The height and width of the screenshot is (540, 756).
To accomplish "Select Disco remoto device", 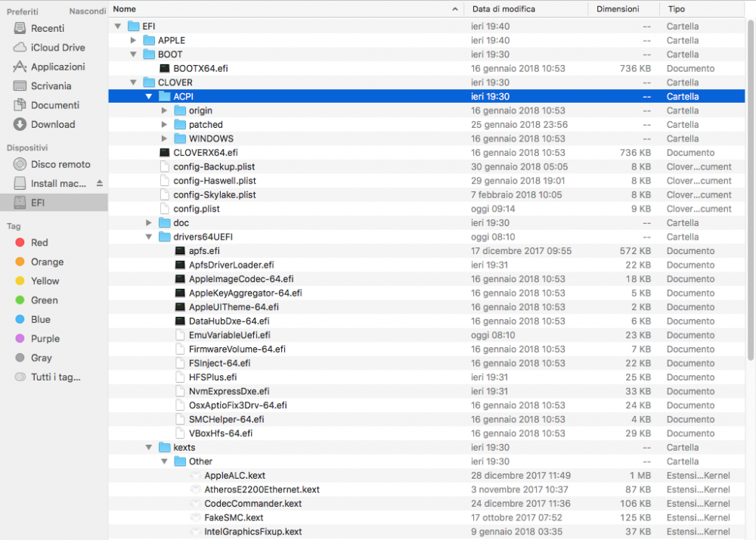I will click(x=51, y=164).
